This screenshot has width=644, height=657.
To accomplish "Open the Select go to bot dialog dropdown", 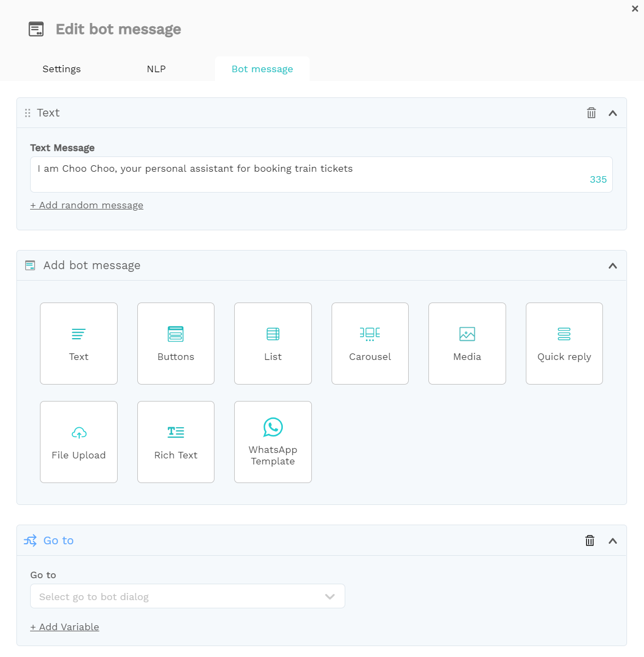I will coord(188,596).
